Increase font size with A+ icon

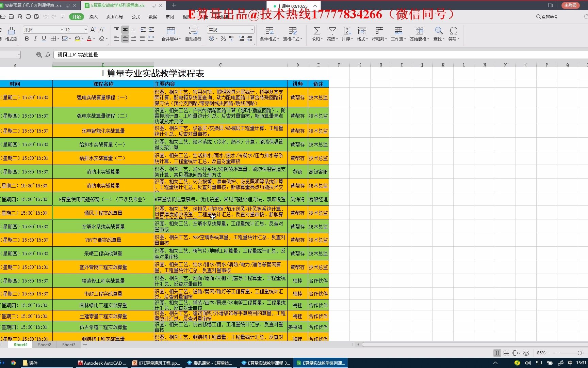click(93, 30)
